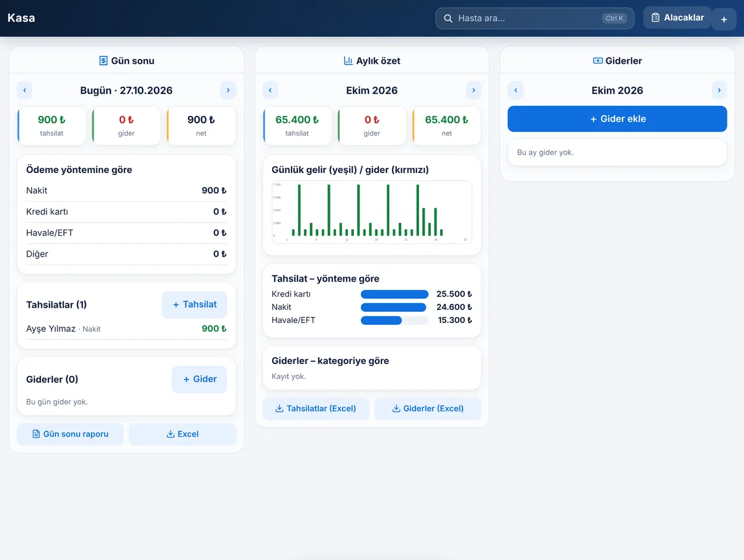Click the 900 ₺ net card

201,126
